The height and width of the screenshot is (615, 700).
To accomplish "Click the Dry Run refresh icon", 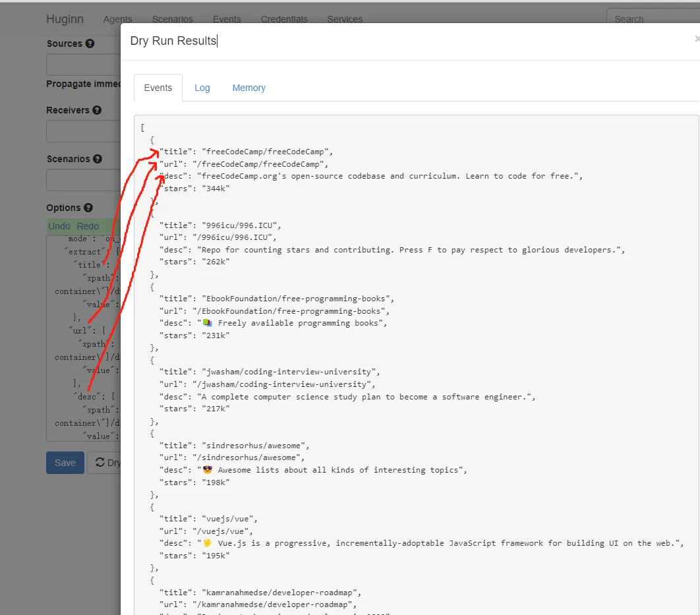I will point(100,463).
